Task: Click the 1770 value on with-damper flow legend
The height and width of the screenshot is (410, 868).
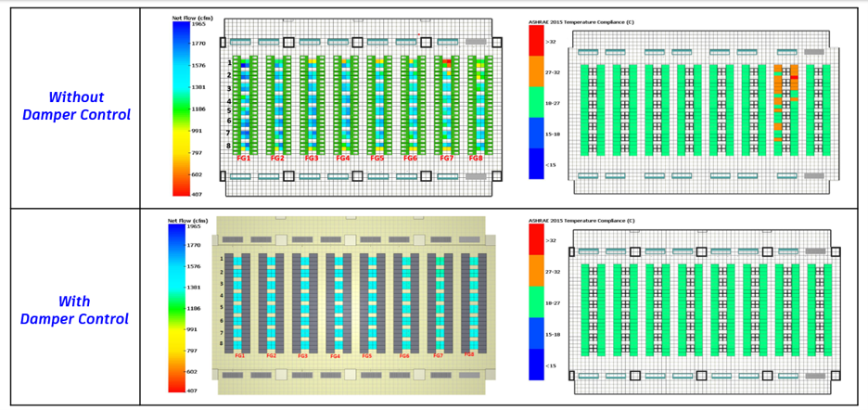Action: (x=194, y=244)
